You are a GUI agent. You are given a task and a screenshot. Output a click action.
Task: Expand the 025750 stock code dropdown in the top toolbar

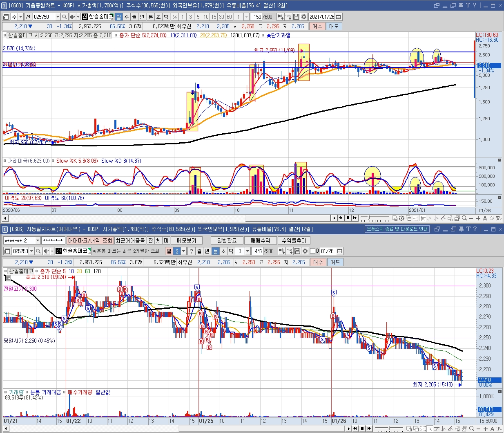(x=58, y=17)
